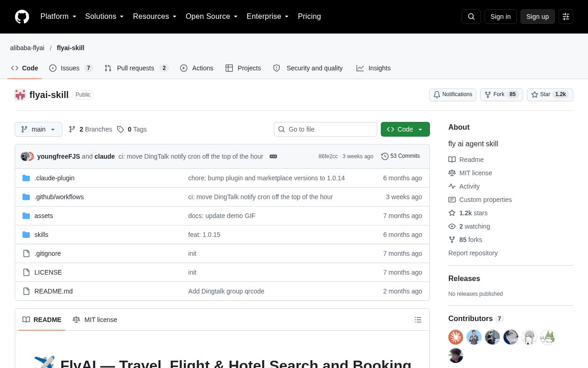Open the Report repository link
Viewport: 588px width, 368px height.
(x=473, y=253)
